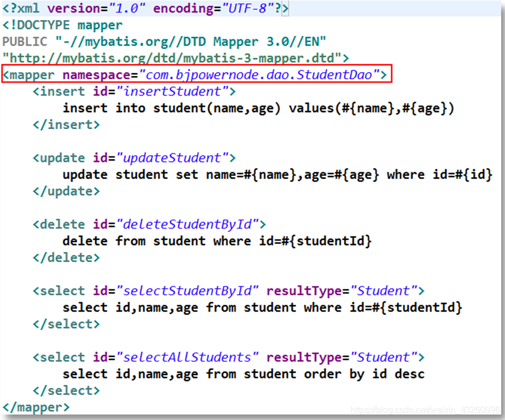This screenshot has height=420, width=505.
Task: Click the select id "selectAllStudents"
Action: point(187,357)
